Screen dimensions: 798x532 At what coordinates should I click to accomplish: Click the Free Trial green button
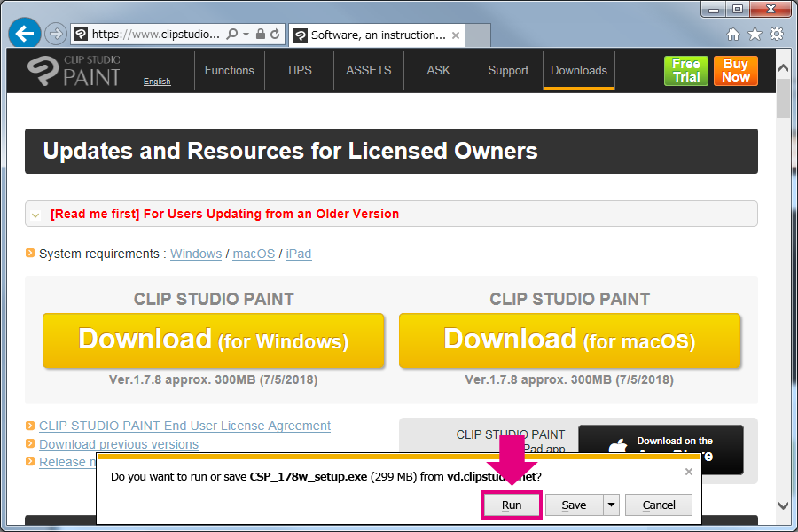[x=685, y=71]
